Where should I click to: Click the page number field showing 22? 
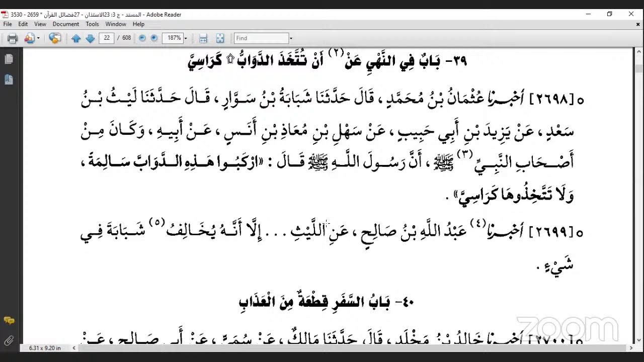point(107,38)
